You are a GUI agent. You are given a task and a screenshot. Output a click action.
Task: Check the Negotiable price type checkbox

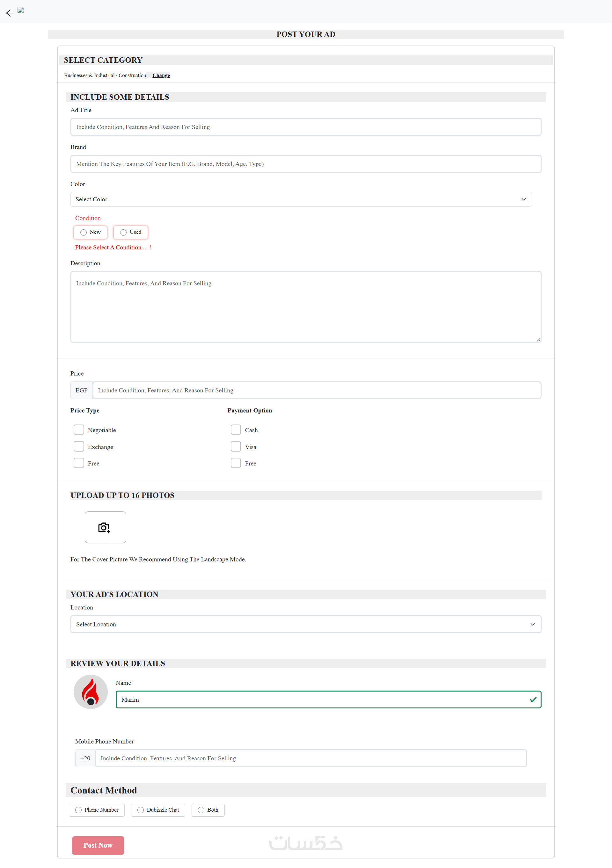tap(79, 430)
